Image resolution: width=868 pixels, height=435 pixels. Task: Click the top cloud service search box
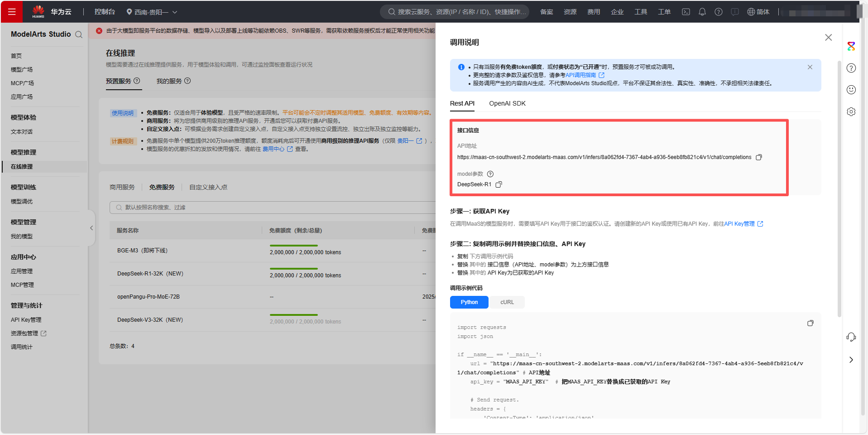(455, 12)
